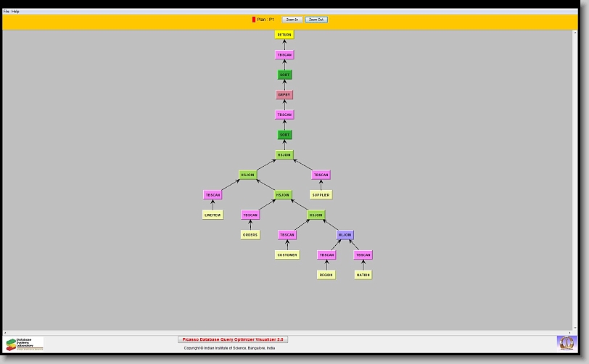Click the Database Systems Laboratory logo
Viewport: 589px width, 364px height.
pyautogui.click(x=25, y=344)
